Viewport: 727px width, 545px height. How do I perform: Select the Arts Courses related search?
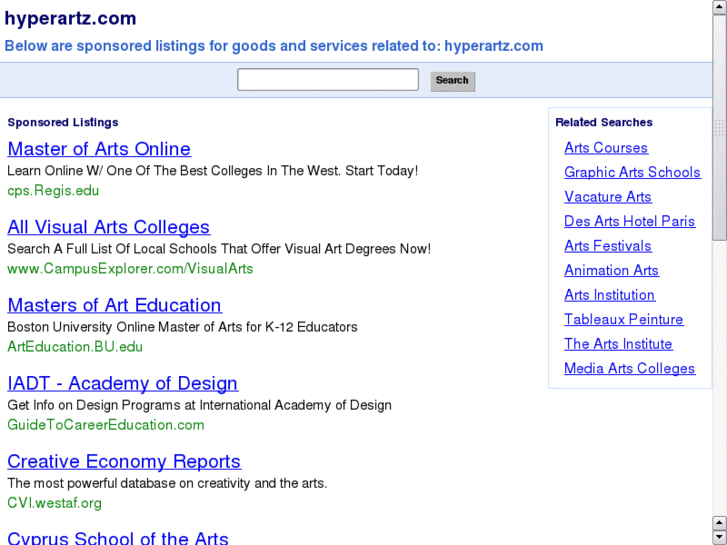click(606, 147)
